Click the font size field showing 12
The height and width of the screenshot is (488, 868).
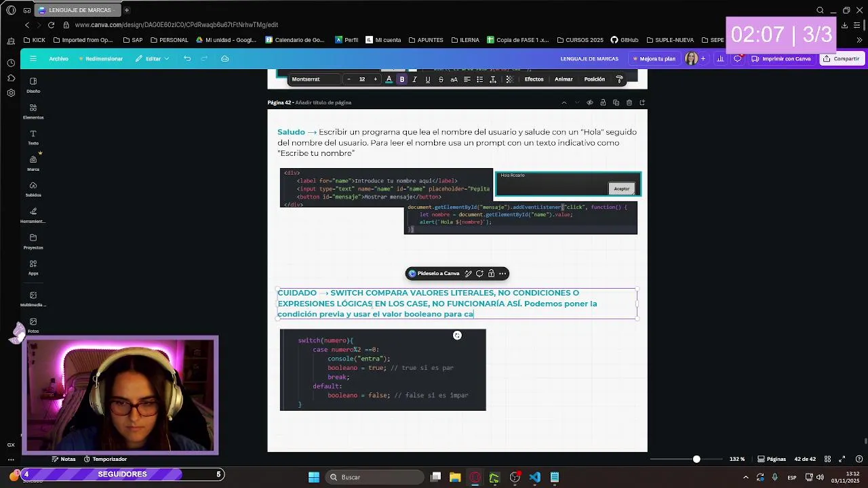click(362, 79)
